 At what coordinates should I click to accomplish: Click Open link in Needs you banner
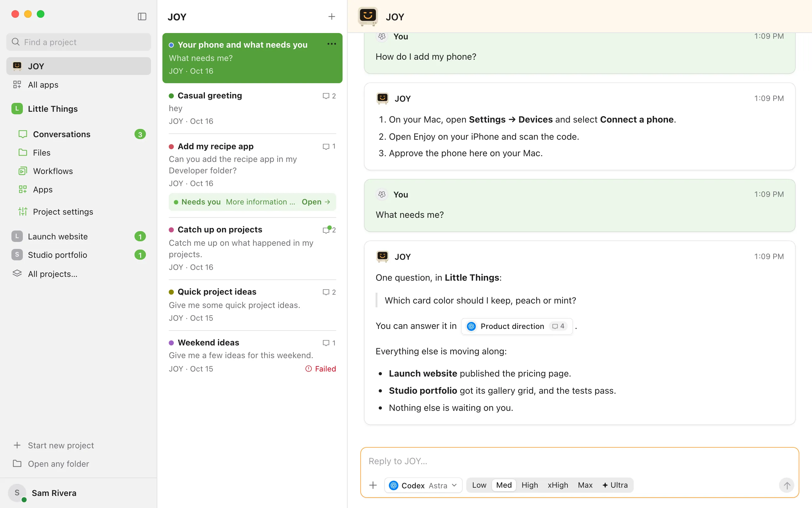pos(316,202)
